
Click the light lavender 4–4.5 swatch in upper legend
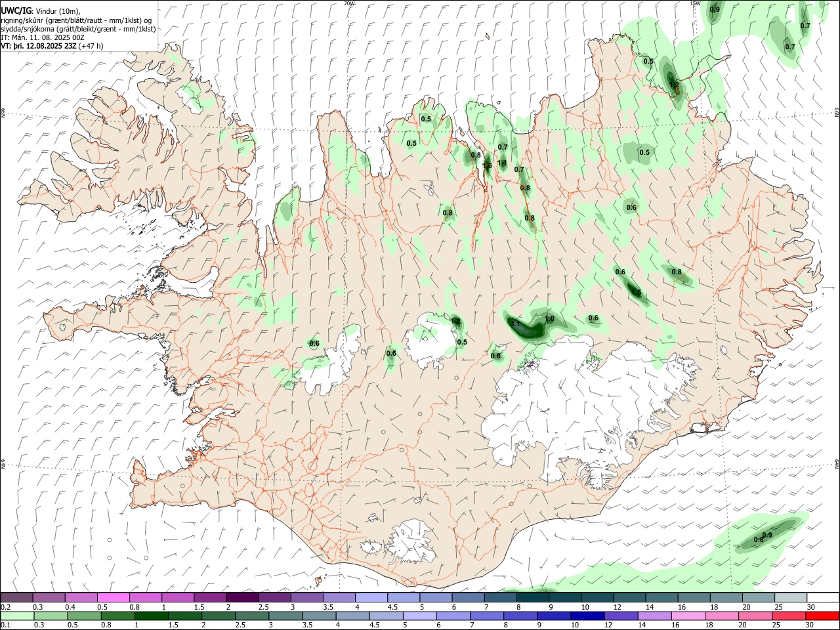(371, 597)
